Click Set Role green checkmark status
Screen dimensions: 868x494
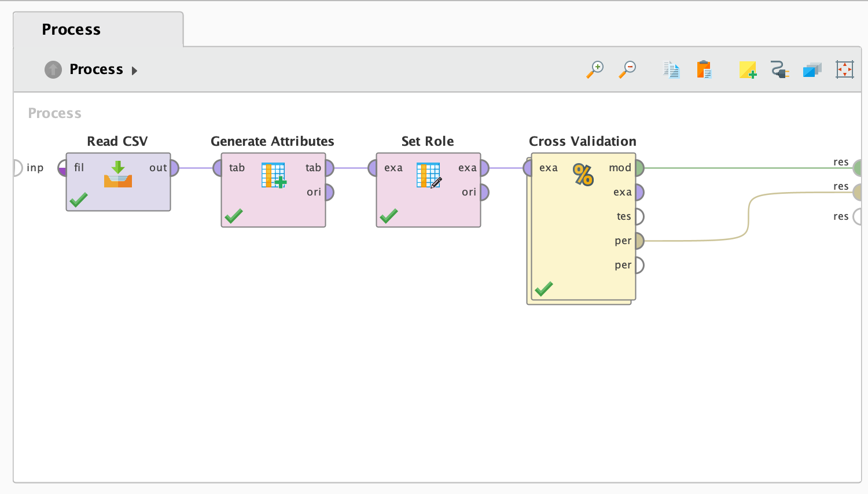[x=388, y=216]
